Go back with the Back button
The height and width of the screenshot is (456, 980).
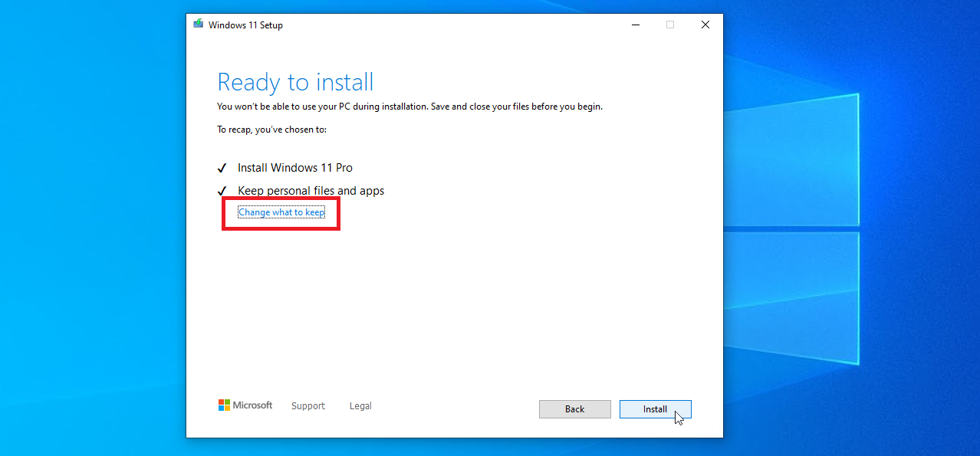tap(574, 409)
